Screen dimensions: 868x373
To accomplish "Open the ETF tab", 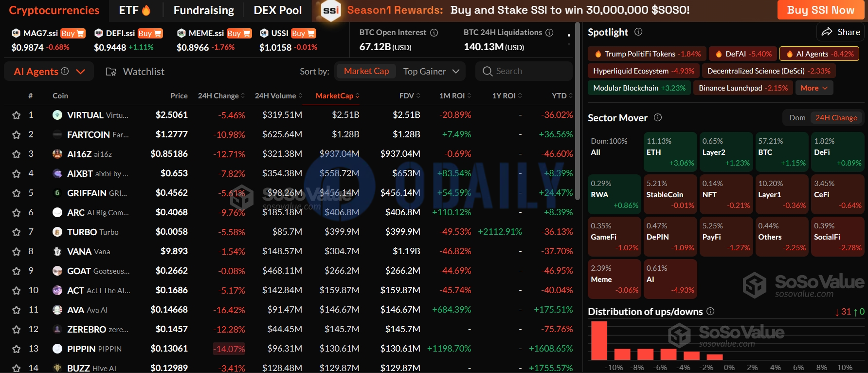I will click(135, 10).
